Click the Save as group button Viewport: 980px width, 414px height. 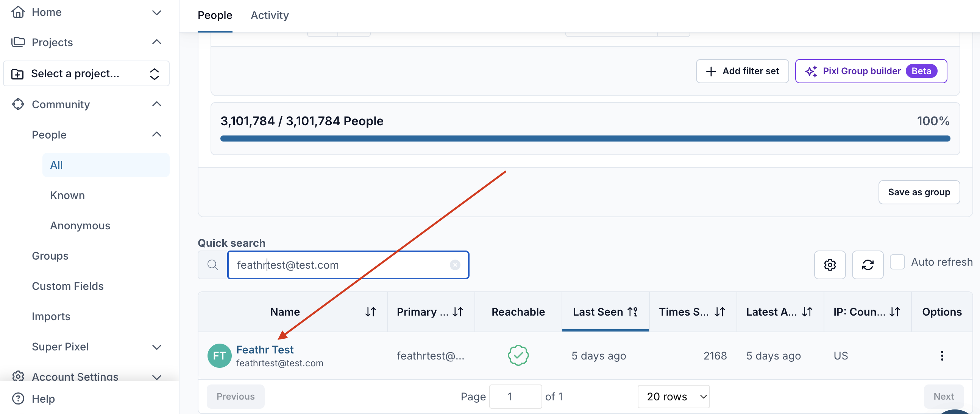click(919, 192)
